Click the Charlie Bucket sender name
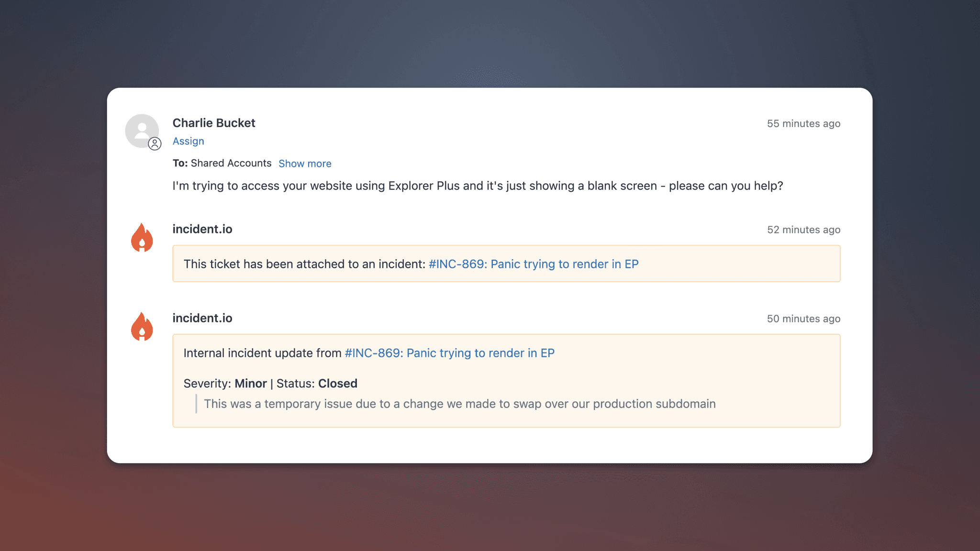980x551 pixels. pyautogui.click(x=214, y=123)
